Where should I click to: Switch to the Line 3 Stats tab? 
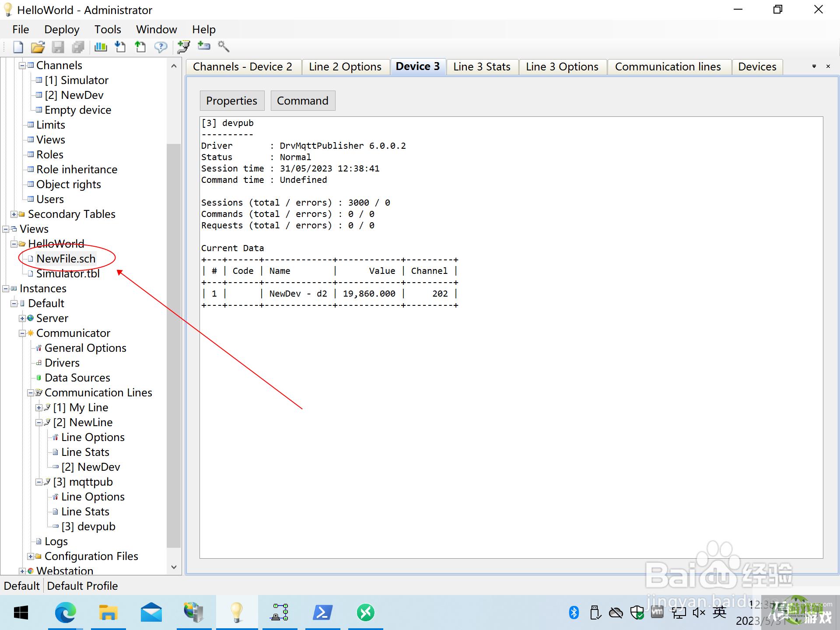point(480,67)
